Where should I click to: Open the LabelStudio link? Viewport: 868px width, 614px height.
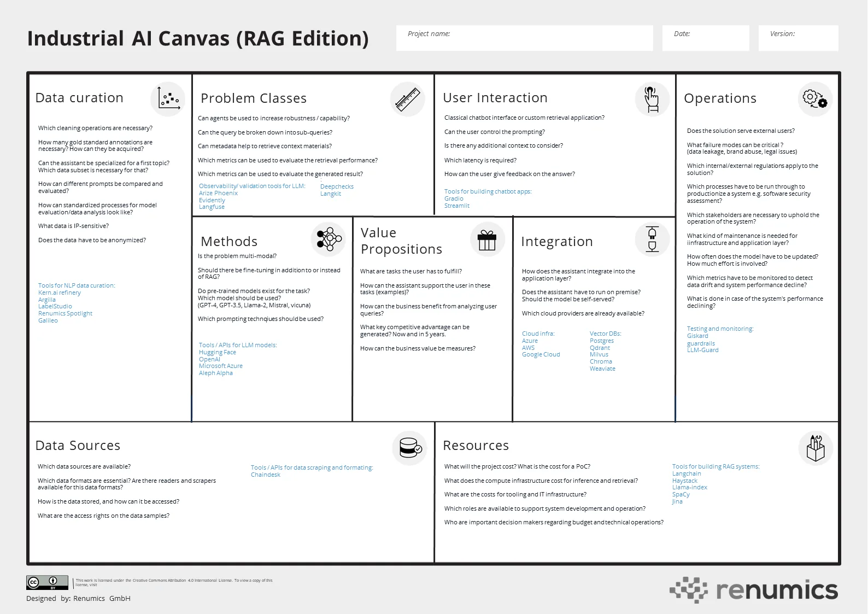point(55,306)
